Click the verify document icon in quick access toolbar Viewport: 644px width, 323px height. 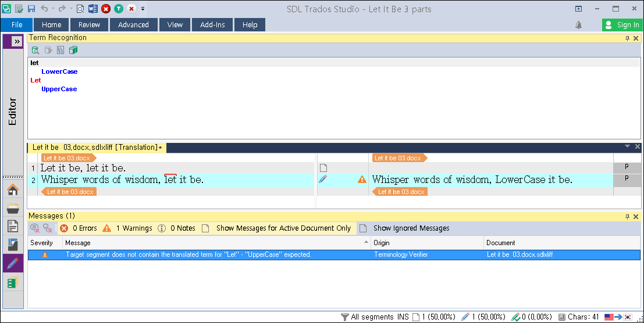click(x=19, y=8)
